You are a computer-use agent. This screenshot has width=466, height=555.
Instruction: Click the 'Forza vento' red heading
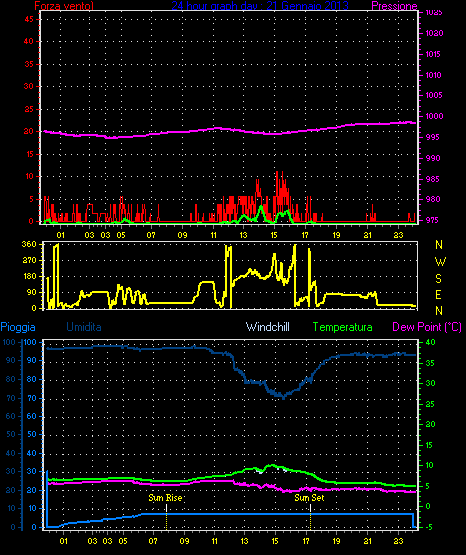tap(63, 6)
